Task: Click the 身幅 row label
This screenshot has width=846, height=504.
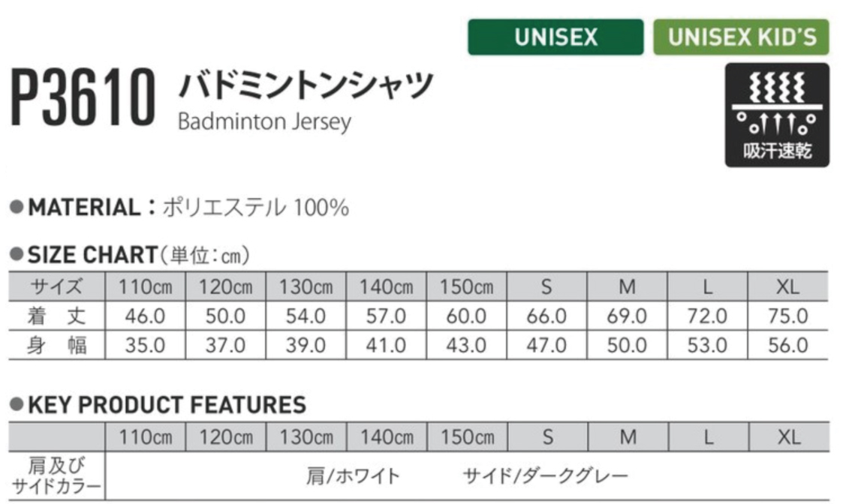Action: [56, 344]
